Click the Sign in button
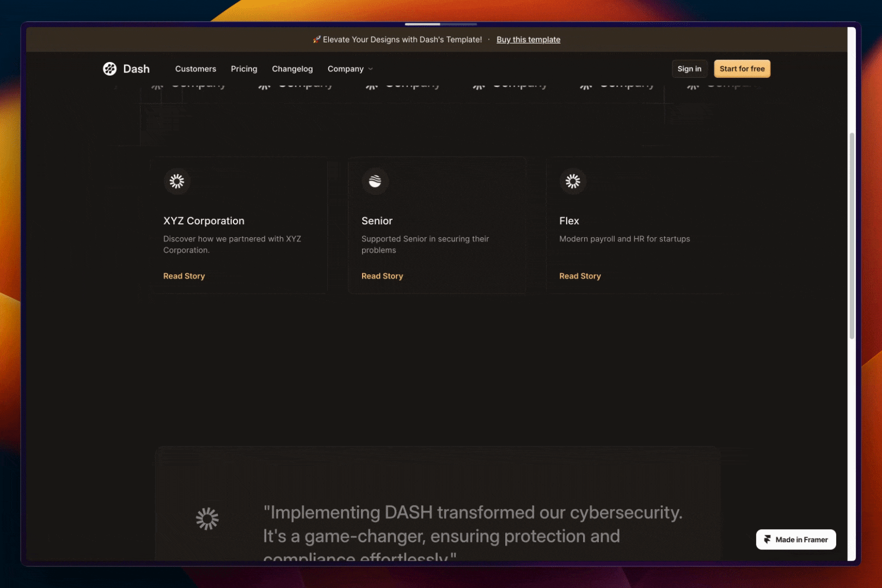 pos(689,69)
